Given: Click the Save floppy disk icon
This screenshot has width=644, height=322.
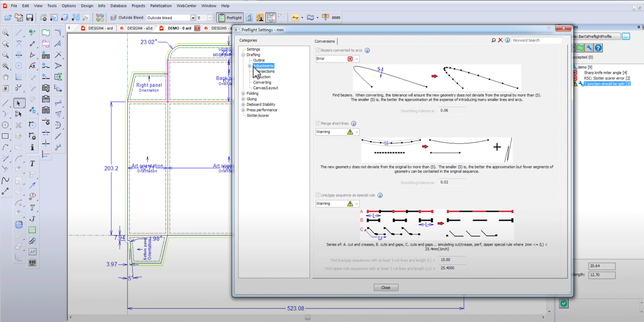Looking at the screenshot, I should tap(30, 17).
